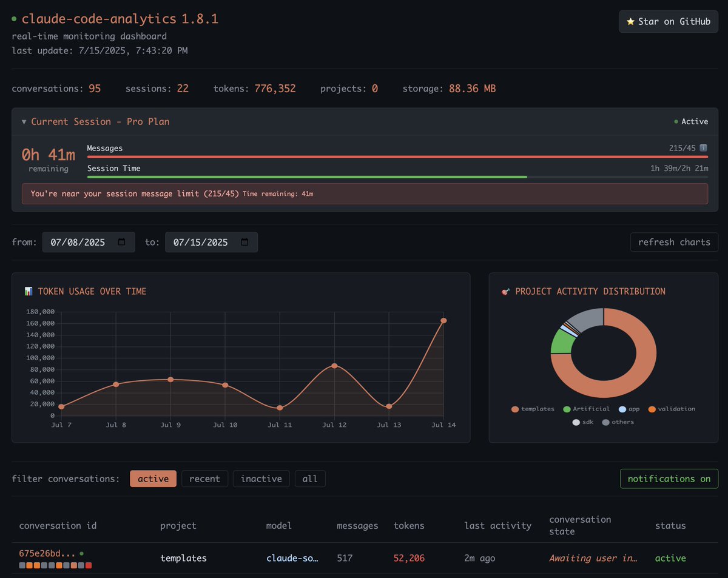728x578 pixels.
Task: Click the Awaiting user in... state text
Action: (593, 558)
